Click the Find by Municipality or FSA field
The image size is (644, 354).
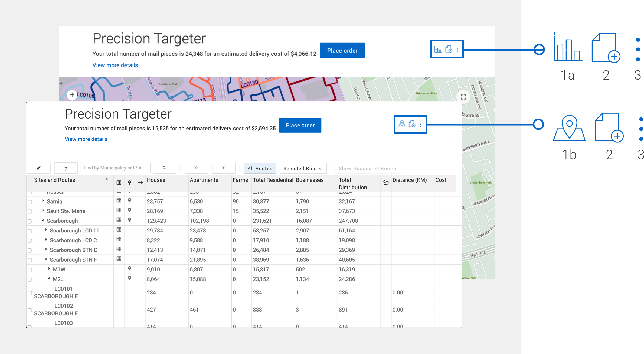[x=115, y=168]
